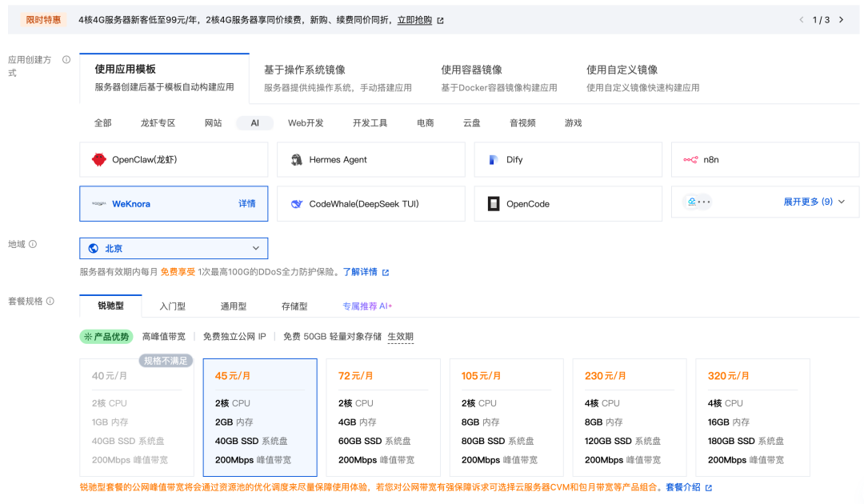Screen dimensions: 864x504
Task: Choose the Dify application template
Action: point(568,160)
